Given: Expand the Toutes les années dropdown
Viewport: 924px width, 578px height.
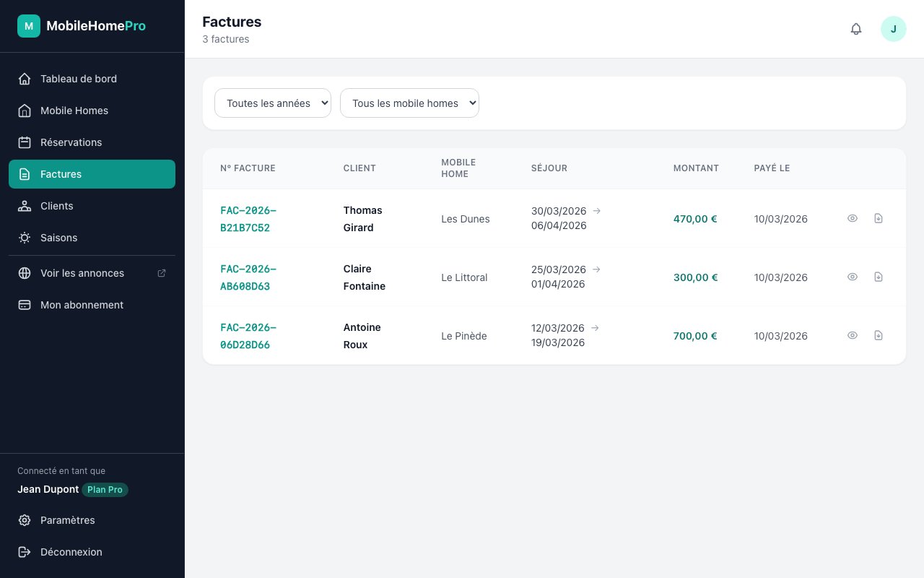Looking at the screenshot, I should pos(273,103).
